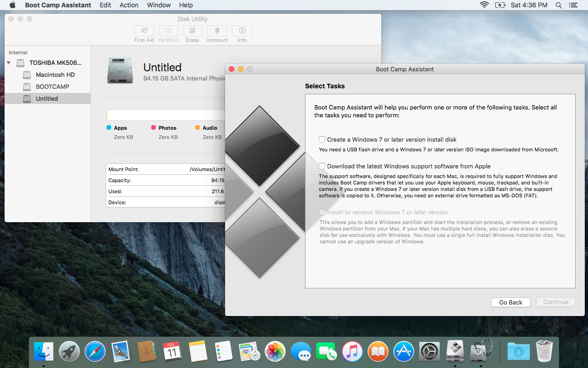Collapse the TOSHIBA MK506 disk tree
Image resolution: width=588 pixels, height=368 pixels.
pyautogui.click(x=8, y=63)
